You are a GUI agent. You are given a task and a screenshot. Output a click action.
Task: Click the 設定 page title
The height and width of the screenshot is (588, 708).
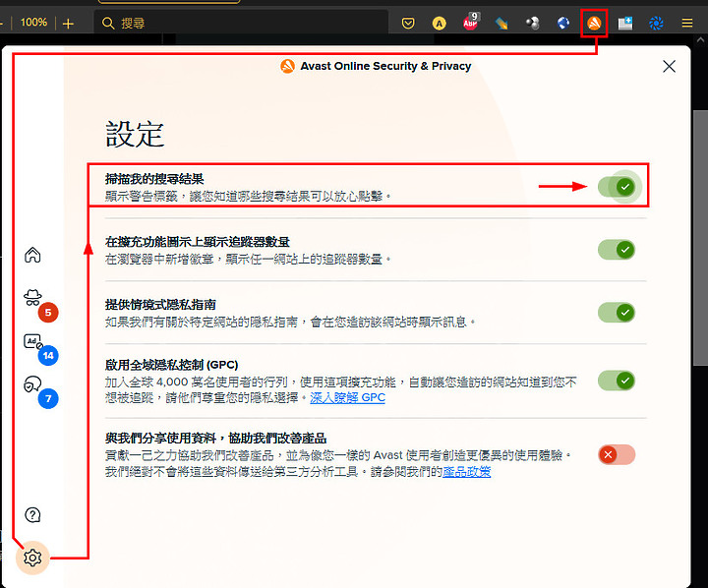click(x=135, y=134)
